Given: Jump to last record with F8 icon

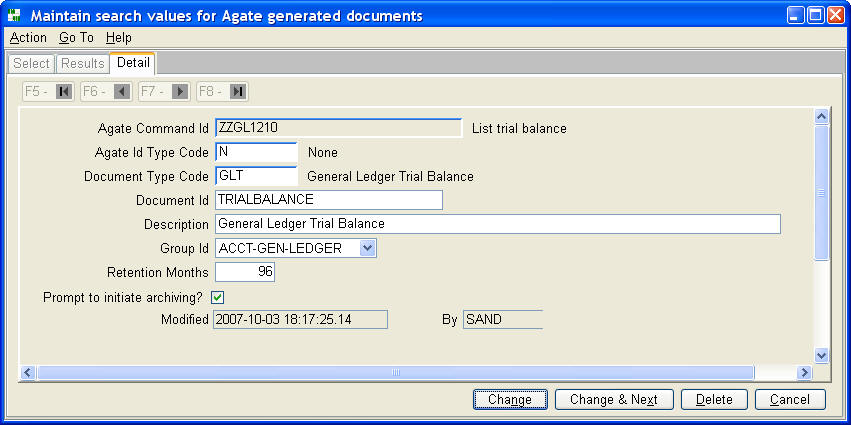Looking at the screenshot, I should 238,92.
